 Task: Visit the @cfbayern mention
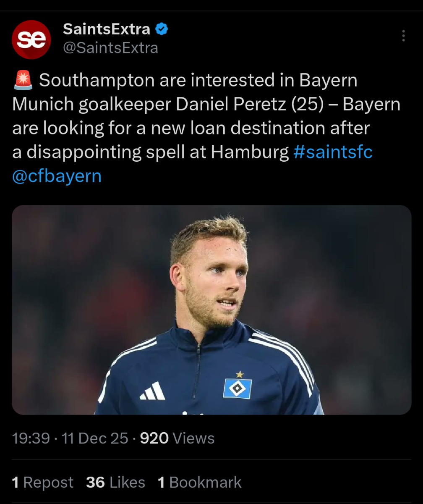point(57,176)
